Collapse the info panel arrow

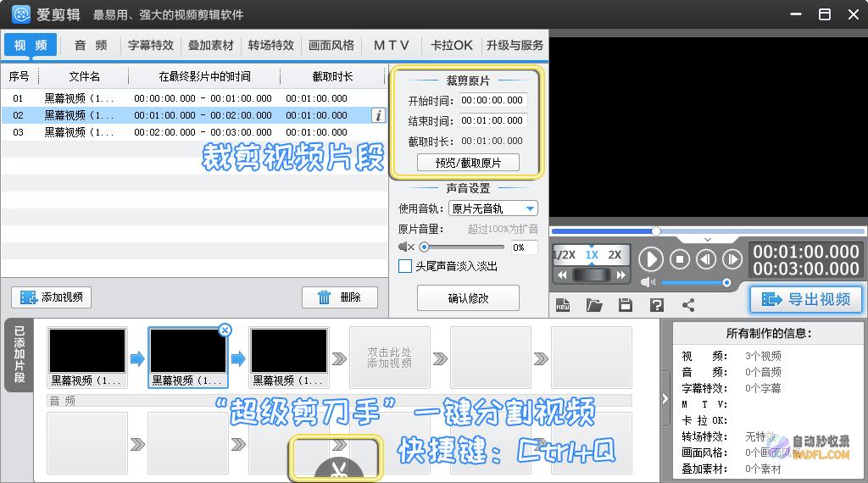[665, 398]
